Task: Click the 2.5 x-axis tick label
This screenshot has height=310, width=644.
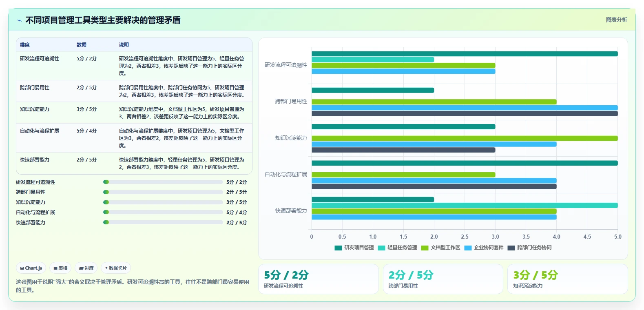Action: (x=465, y=237)
